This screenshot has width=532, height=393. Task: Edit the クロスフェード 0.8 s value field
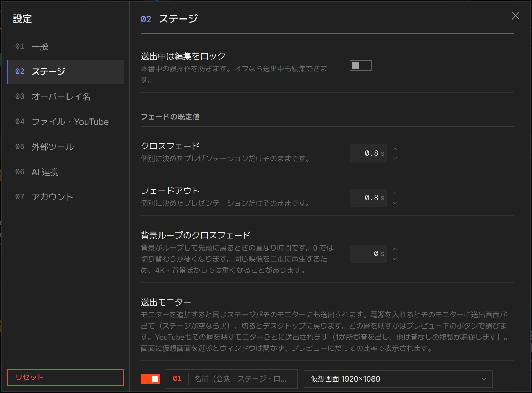tap(368, 153)
